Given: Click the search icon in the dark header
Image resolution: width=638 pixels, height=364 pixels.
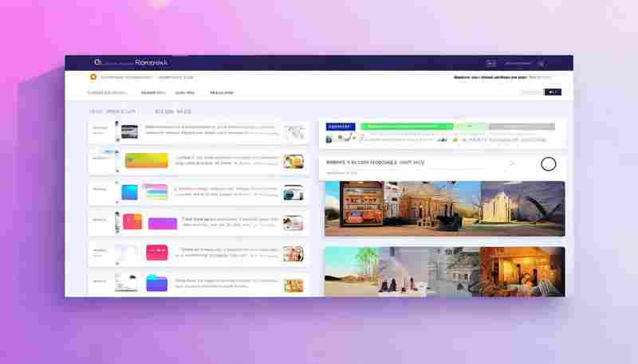Looking at the screenshot, I should pos(541,64).
